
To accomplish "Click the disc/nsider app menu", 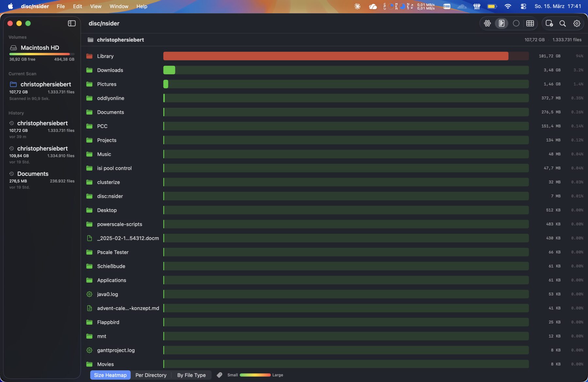I will [35, 6].
